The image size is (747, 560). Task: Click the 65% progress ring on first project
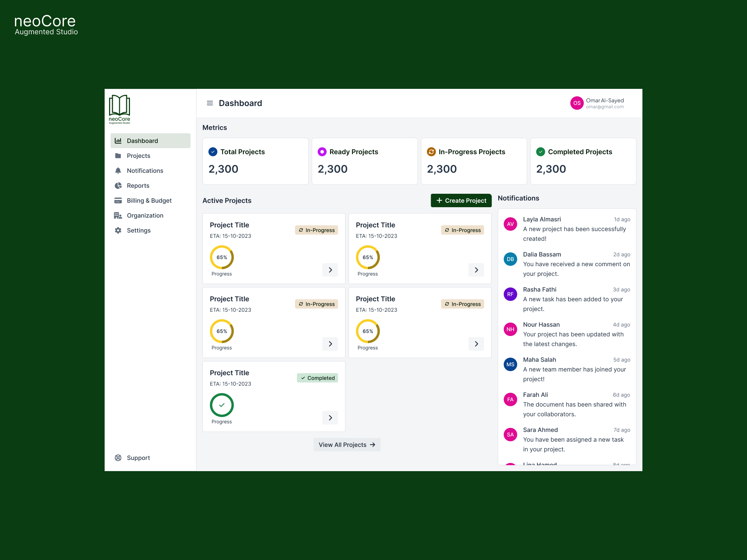point(222,257)
